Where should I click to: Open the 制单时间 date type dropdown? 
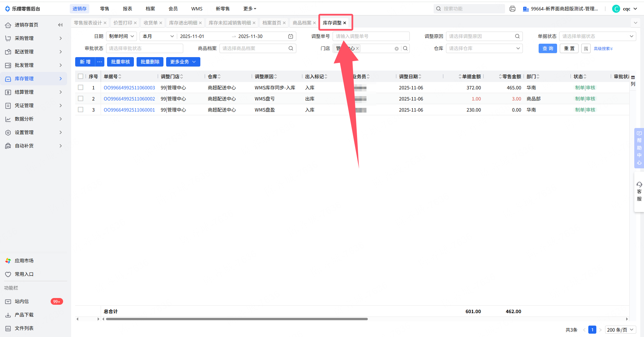(121, 36)
